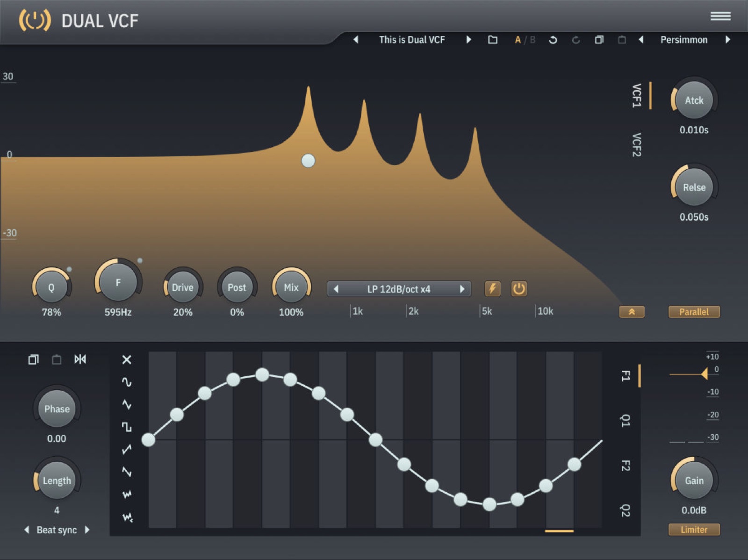This screenshot has height=560, width=748.
Task: Copy the current preset state in the top bar
Action: tap(599, 40)
